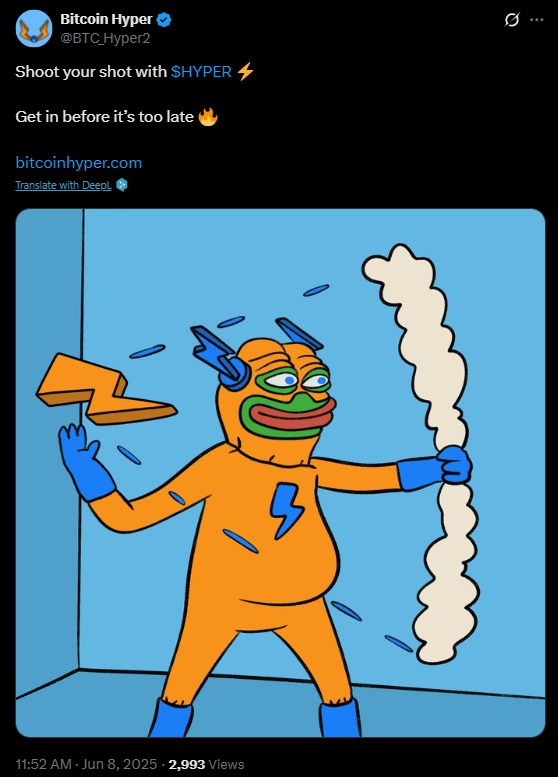
Task: Open the @BTC_Hyper2 handle
Action: coord(105,38)
